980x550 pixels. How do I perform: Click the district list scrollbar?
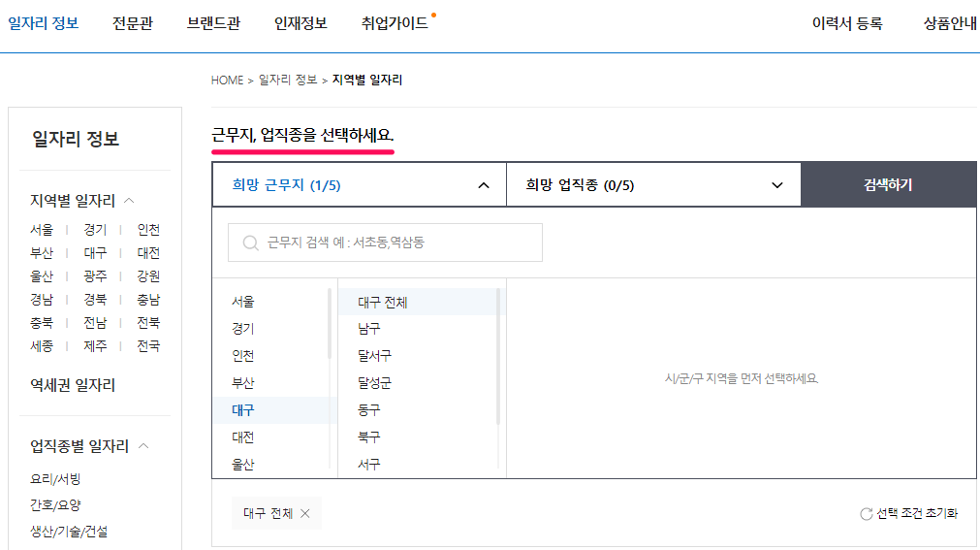point(498,357)
